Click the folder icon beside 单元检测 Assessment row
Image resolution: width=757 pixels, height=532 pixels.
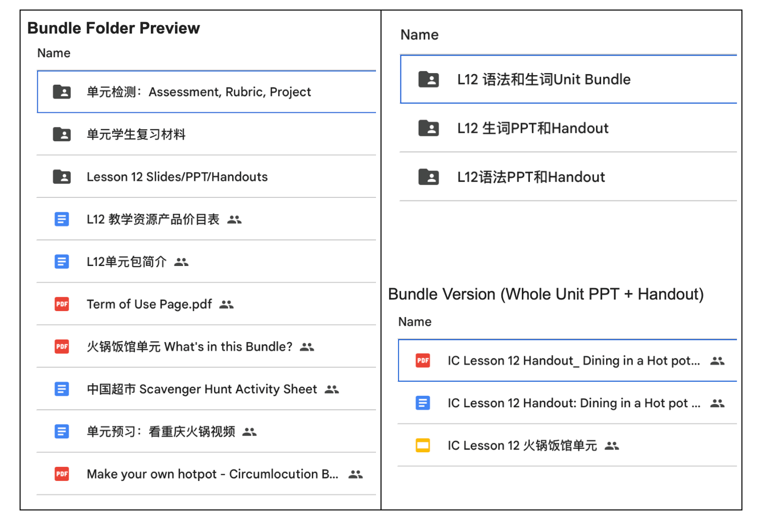[x=62, y=92]
